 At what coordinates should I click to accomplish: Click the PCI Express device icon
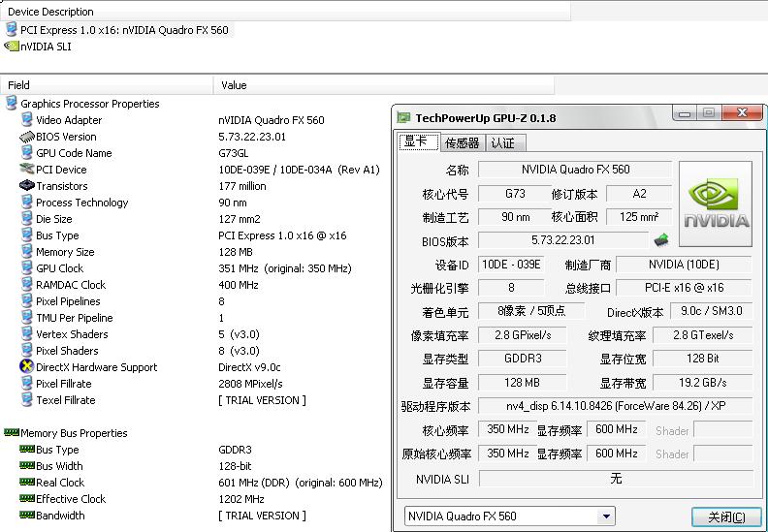click(11, 29)
